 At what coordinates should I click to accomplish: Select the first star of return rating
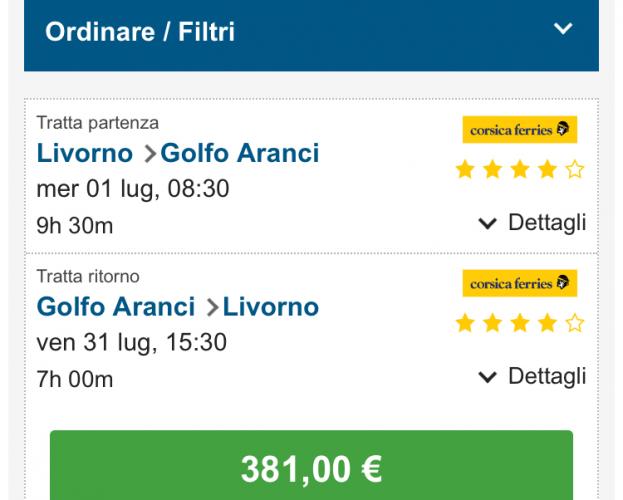(465, 323)
